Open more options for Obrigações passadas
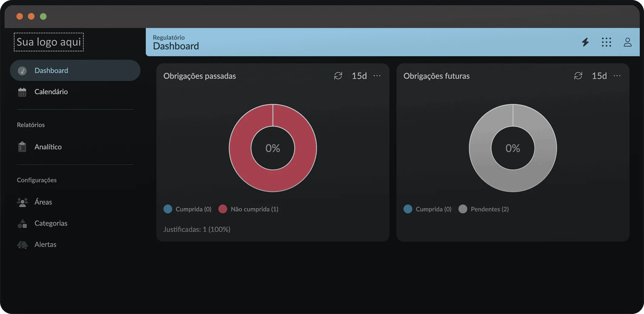Image resolution: width=644 pixels, height=314 pixels. coord(377,76)
